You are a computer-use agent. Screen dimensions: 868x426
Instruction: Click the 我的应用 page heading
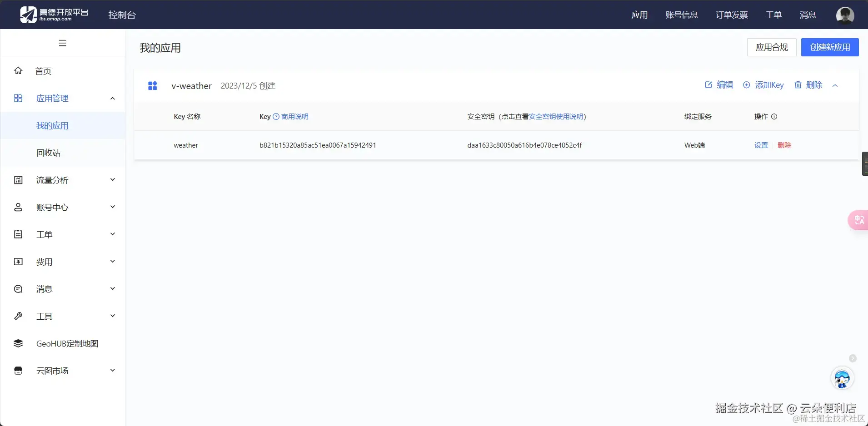(x=160, y=48)
